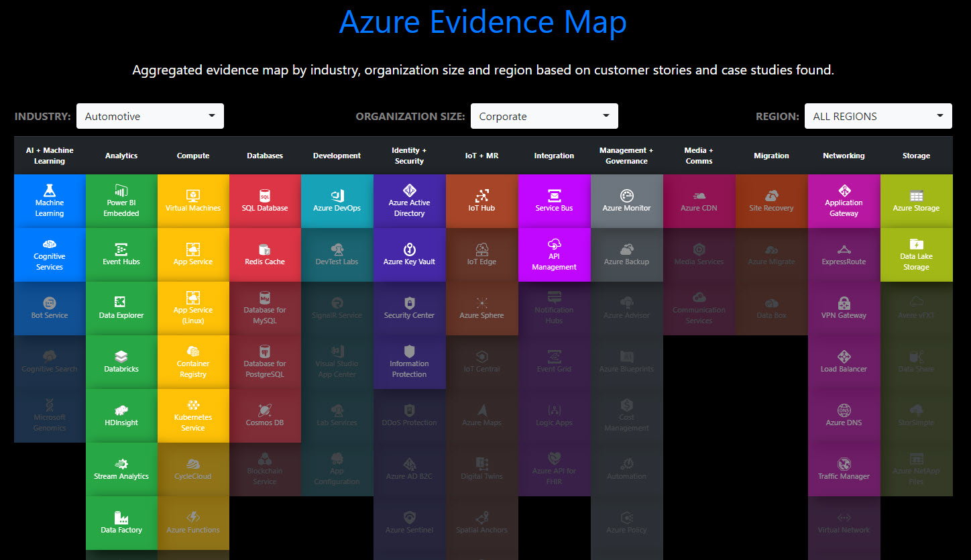Open the IoT Edge tile
Image resolution: width=971 pixels, height=560 pixels.
482,255
